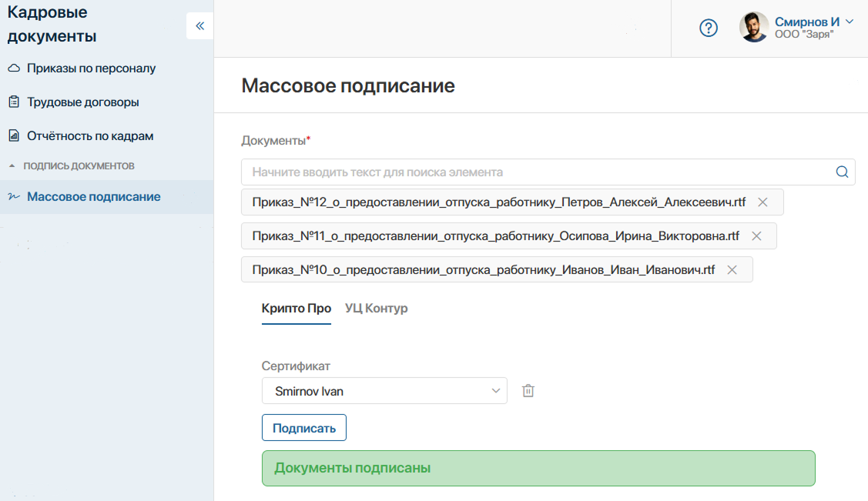Viewport: 868px width, 501px height.
Task: Click the Документы подписаны status message
Action: pos(538,469)
